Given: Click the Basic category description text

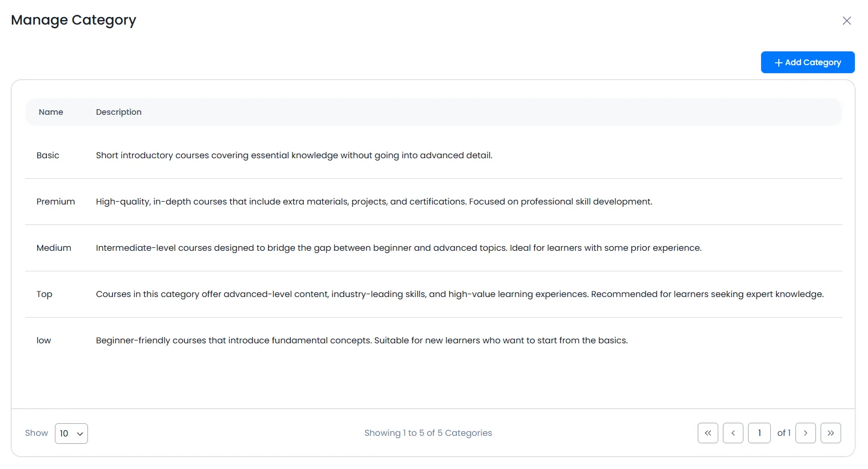Looking at the screenshot, I should pyautogui.click(x=294, y=155).
